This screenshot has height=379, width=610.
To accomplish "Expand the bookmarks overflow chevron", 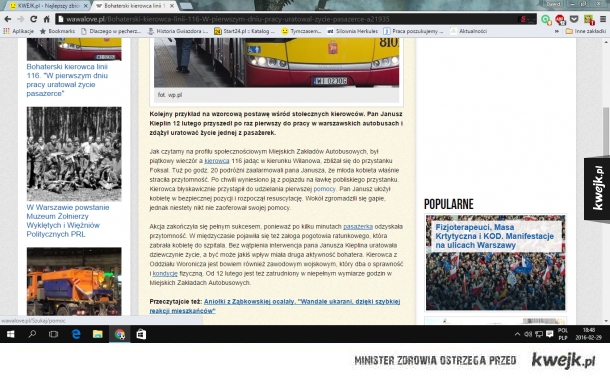I will (557, 31).
